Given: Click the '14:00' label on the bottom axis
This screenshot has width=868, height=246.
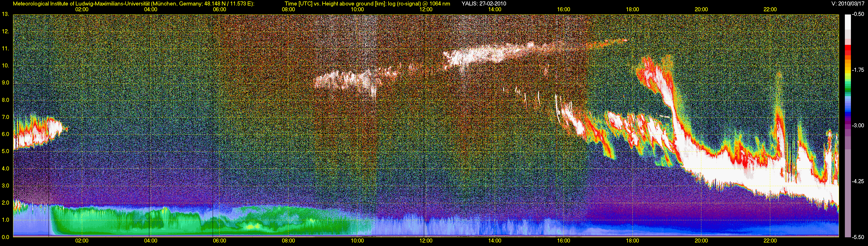Looking at the screenshot, I should [495, 241].
